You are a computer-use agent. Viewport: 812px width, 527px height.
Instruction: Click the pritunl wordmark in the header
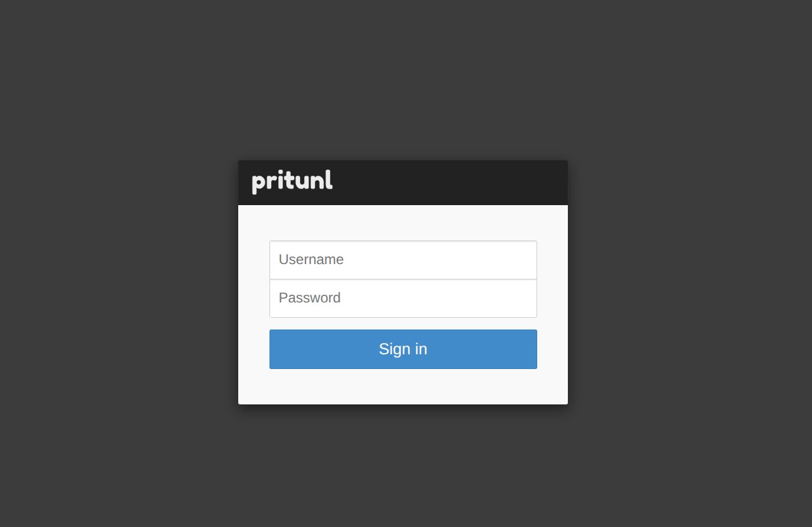pyautogui.click(x=292, y=181)
